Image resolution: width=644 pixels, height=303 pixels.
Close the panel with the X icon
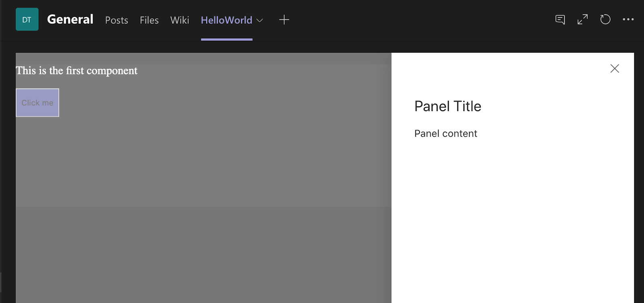tap(615, 68)
